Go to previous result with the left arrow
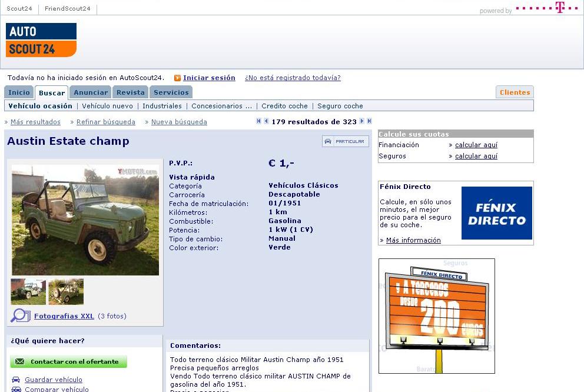584x392 pixels. (266, 121)
